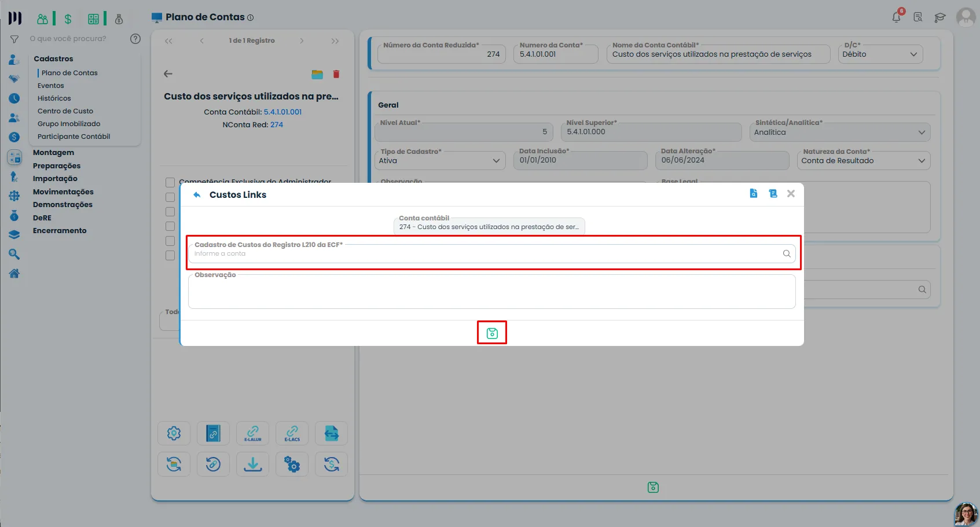Screen dimensions: 980x527
Task: Click the left-pointing arrow above the account title
Action: pos(168,74)
